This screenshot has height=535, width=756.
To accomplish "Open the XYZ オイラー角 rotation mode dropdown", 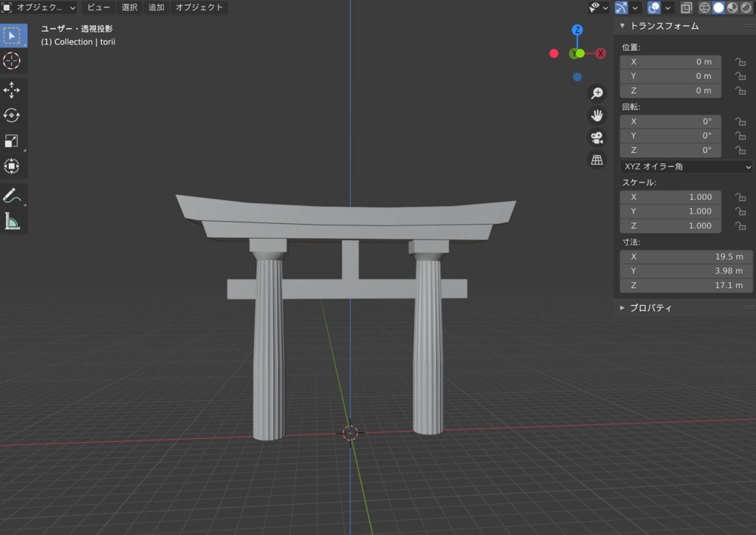I will (686, 166).
